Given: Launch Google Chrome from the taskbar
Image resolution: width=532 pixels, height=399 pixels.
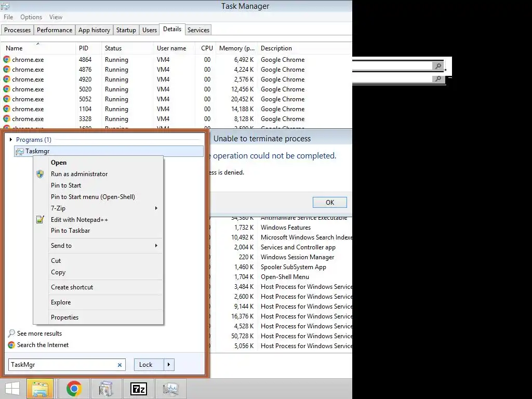Looking at the screenshot, I should [x=74, y=389].
